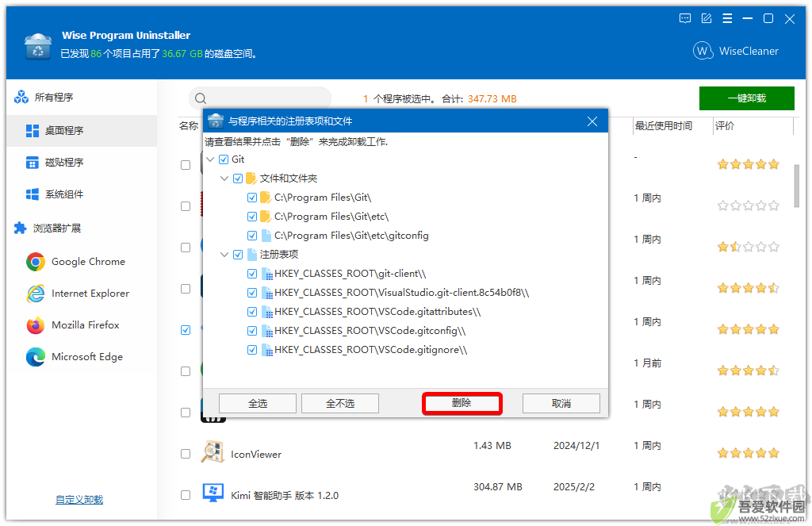
Task: Click the 删除 button
Action: click(462, 403)
